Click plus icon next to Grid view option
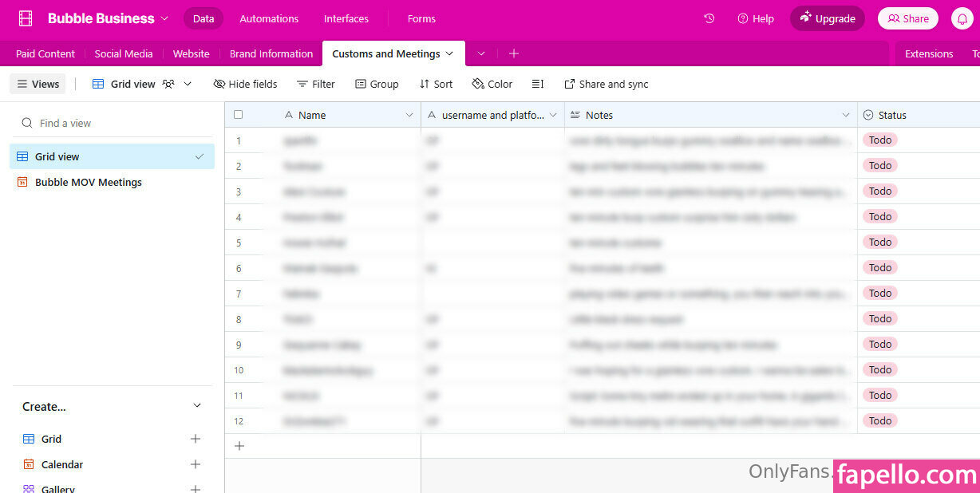This screenshot has width=980, height=493. (196, 439)
